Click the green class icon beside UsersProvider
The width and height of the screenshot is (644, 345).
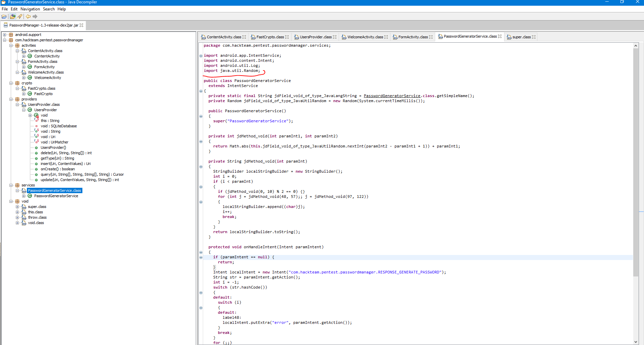click(30, 110)
